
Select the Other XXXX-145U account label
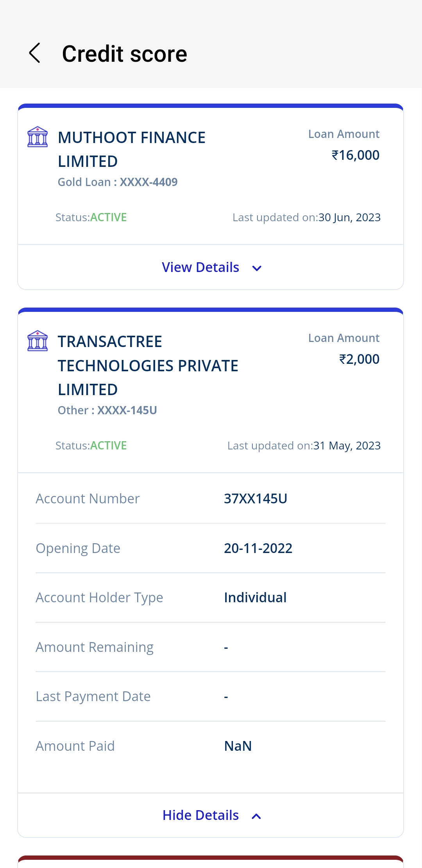coord(107,410)
